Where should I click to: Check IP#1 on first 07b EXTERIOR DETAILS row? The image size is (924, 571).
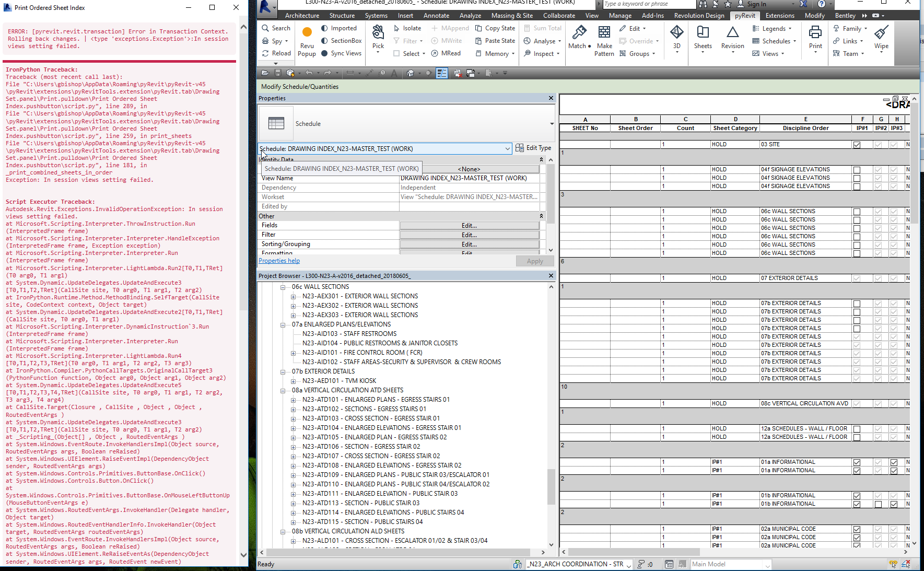click(x=857, y=304)
